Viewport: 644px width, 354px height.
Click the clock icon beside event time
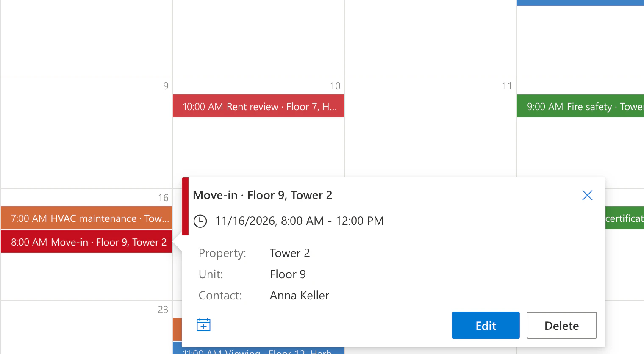[x=200, y=221]
